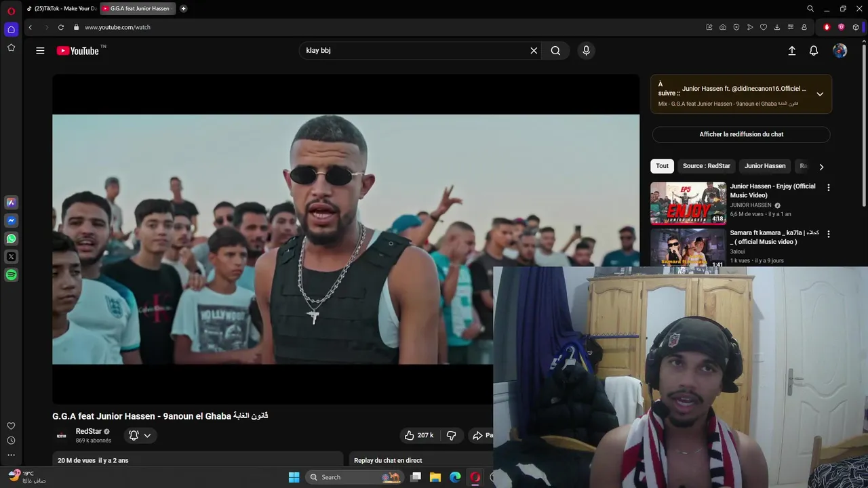Start voice search with the microphone
The height and width of the screenshot is (488, 868).
click(x=587, y=51)
